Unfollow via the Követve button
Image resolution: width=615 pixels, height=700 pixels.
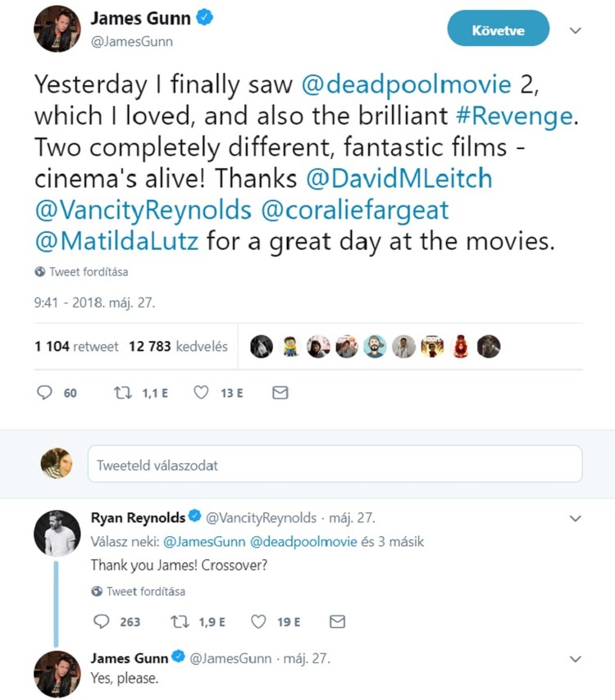[x=498, y=27]
